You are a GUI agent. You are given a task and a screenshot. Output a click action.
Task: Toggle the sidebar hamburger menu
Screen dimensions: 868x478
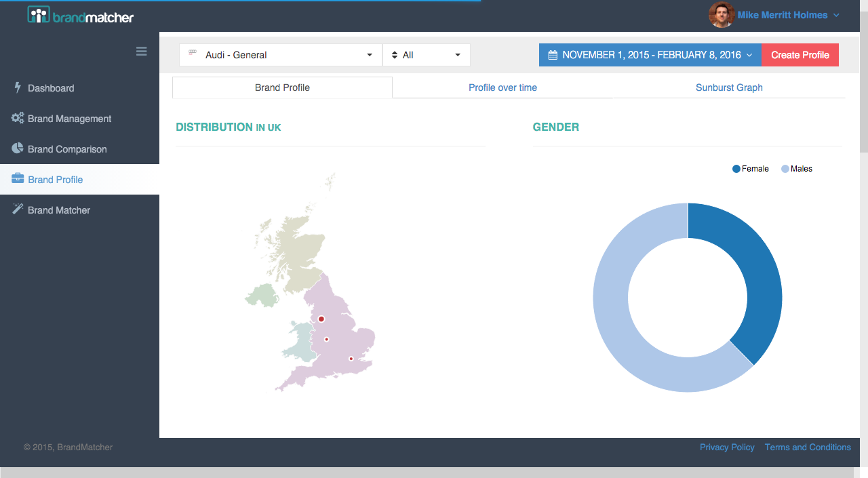click(141, 51)
